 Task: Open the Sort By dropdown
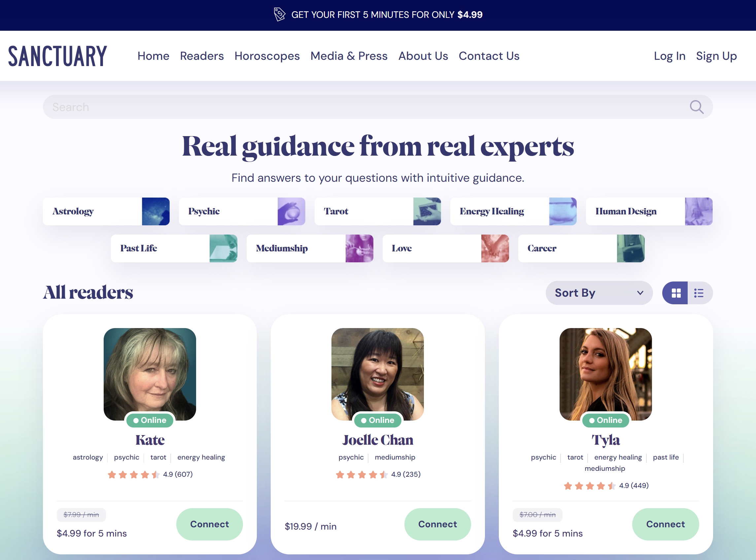[599, 293]
